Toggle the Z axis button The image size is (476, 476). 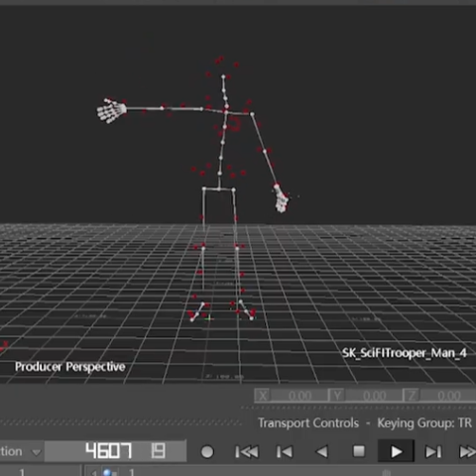(412, 396)
